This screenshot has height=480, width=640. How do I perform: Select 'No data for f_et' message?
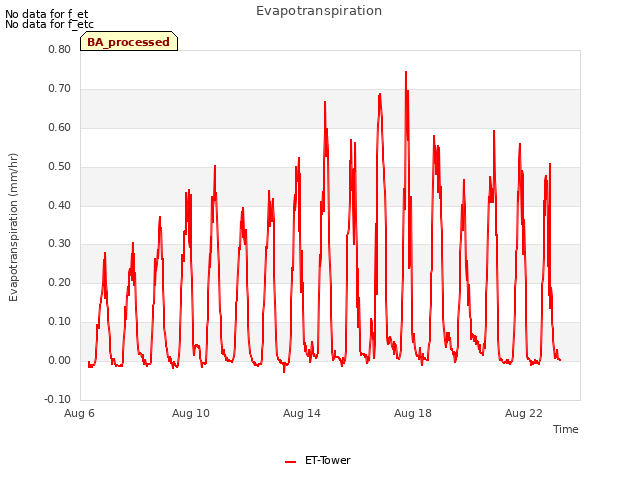tap(47, 14)
